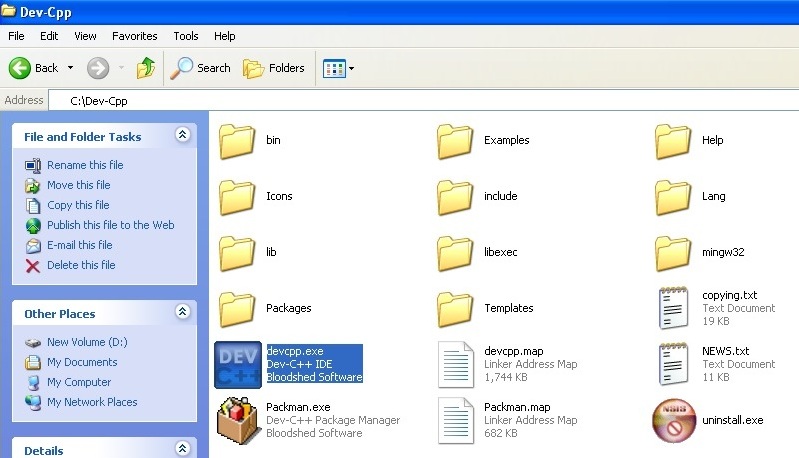
Task: Open the Help folder icon
Action: click(x=673, y=141)
